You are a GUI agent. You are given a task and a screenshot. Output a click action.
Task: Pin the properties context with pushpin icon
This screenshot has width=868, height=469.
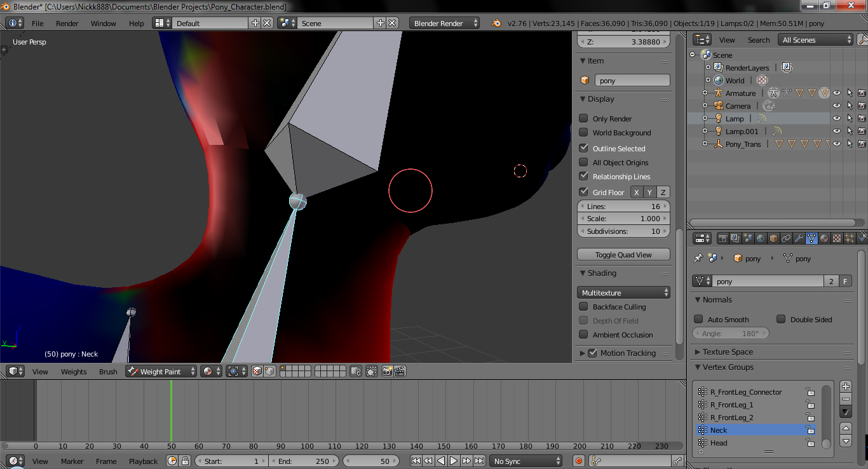698,259
